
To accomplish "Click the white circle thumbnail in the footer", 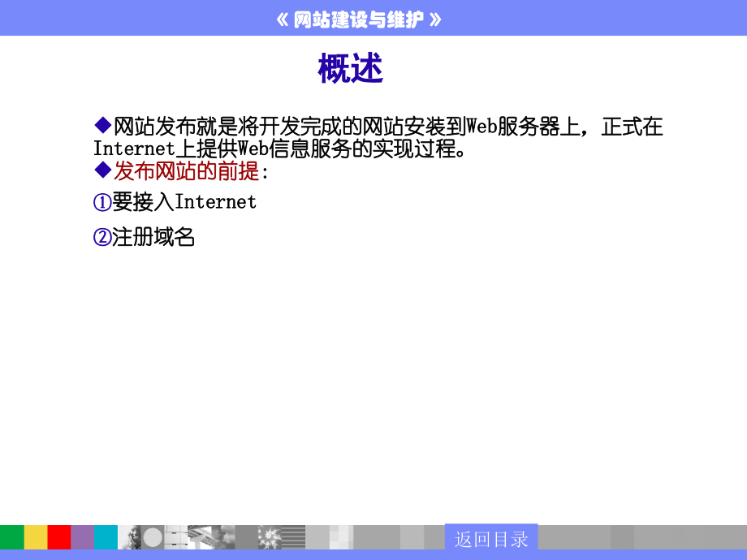I will pyautogui.click(x=153, y=537).
